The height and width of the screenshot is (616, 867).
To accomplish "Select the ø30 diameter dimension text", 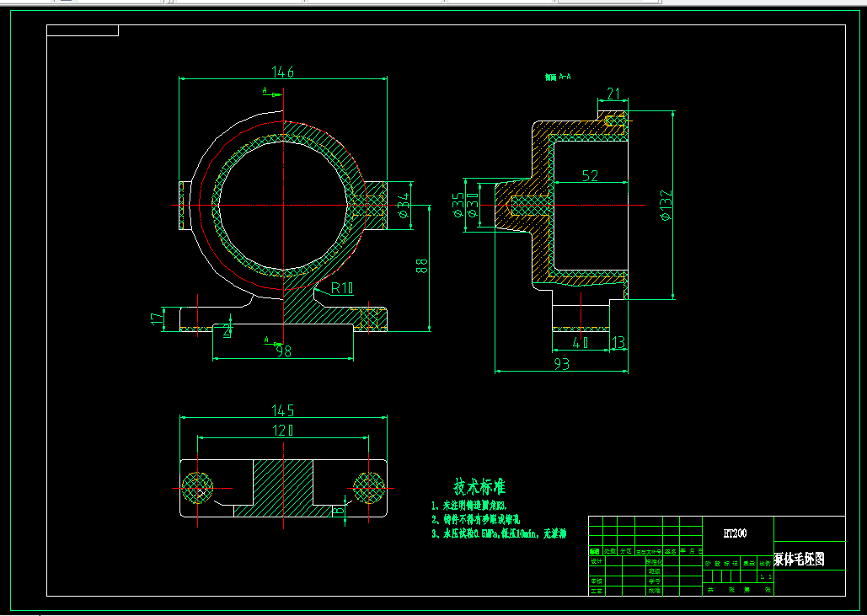I will pos(473,205).
